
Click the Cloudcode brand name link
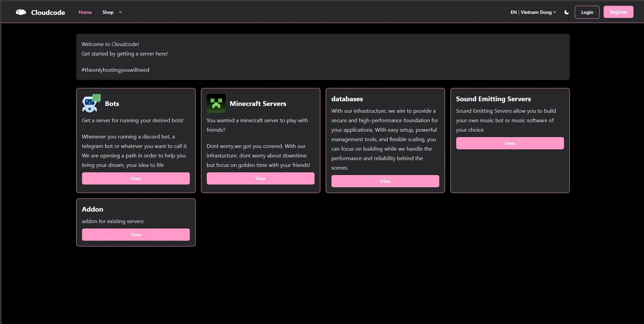48,12
